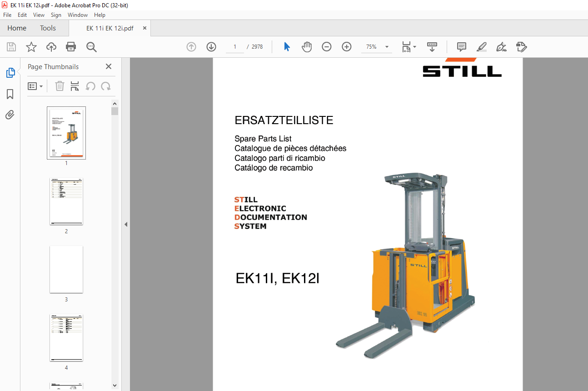This screenshot has height=391, width=588.
Task: Select the Highlight text pen
Action: point(482,47)
